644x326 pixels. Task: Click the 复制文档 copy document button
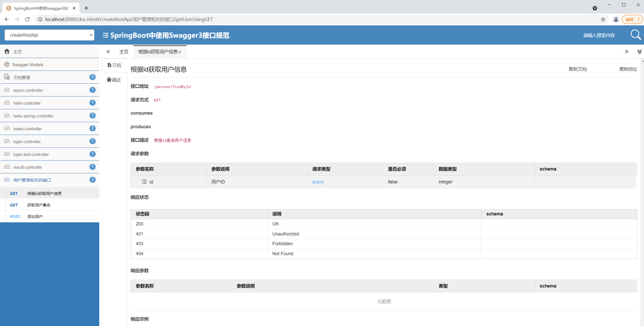pos(577,69)
